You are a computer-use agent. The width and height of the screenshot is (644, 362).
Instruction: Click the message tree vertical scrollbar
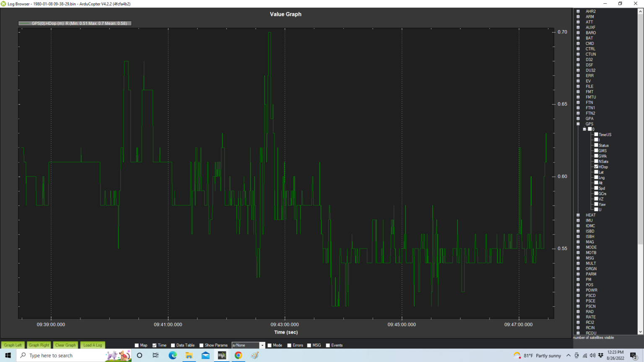pyautogui.click(x=640, y=126)
